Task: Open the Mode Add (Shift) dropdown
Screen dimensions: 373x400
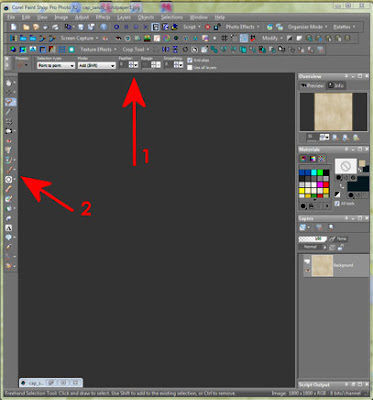Action: click(97, 66)
